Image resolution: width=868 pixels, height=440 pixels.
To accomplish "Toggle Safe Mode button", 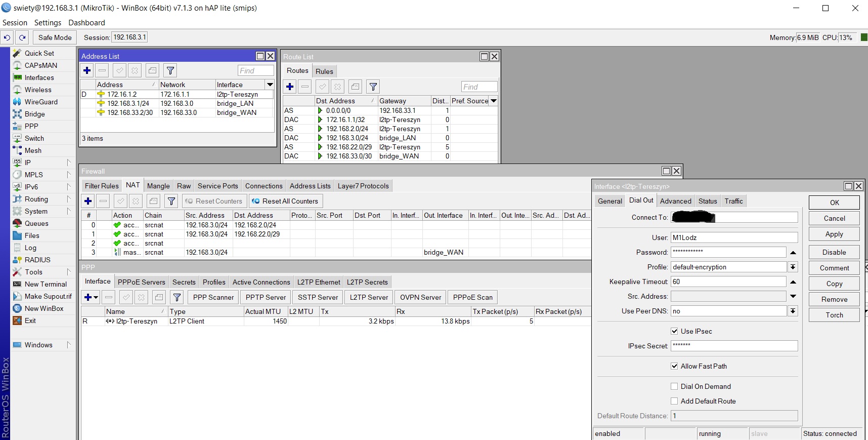I will tap(55, 37).
